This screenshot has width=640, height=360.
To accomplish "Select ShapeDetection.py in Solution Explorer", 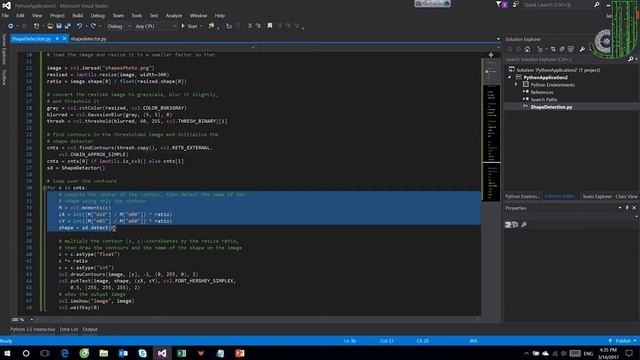I will (x=551, y=107).
